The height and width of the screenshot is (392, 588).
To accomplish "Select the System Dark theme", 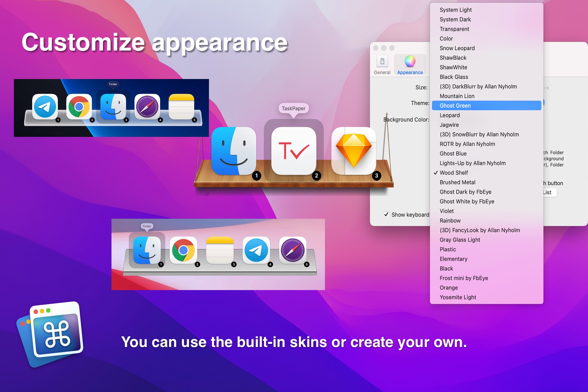I will (487, 19).
